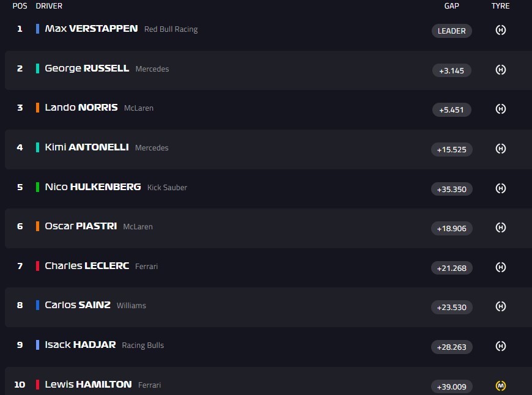Click the TYRE column header
Screen dimensions: 532x395
[500, 6]
